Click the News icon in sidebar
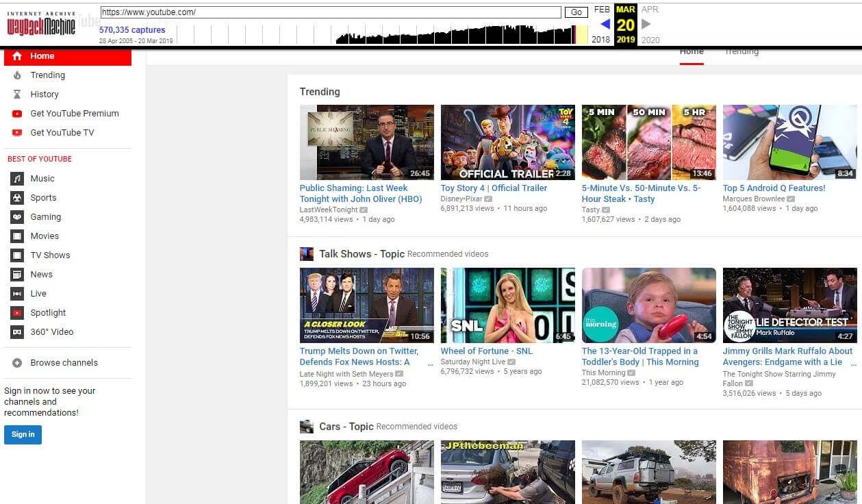 17,275
